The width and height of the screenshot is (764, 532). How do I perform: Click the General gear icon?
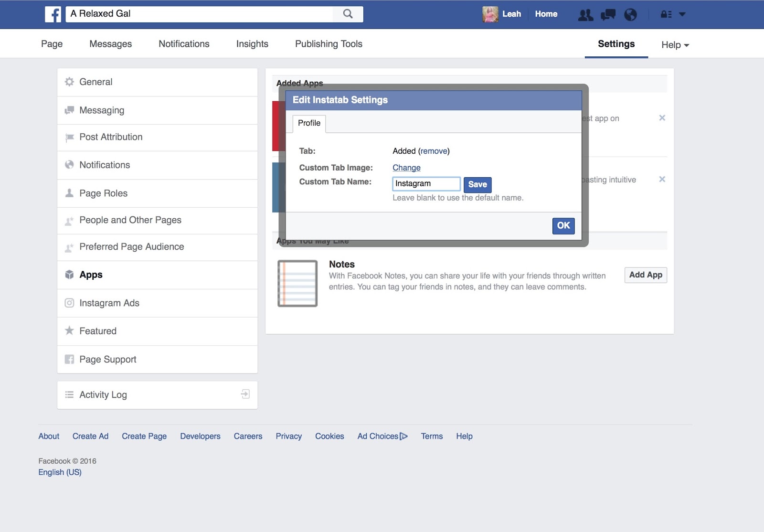pos(69,82)
